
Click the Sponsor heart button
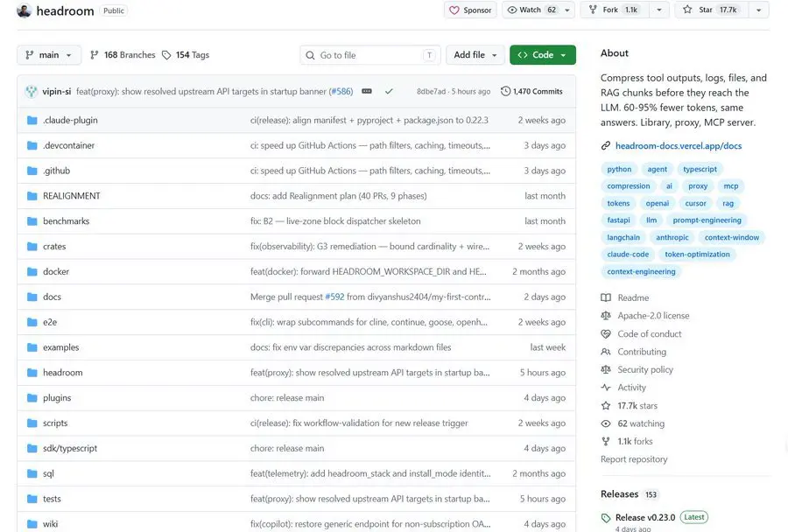[470, 10]
